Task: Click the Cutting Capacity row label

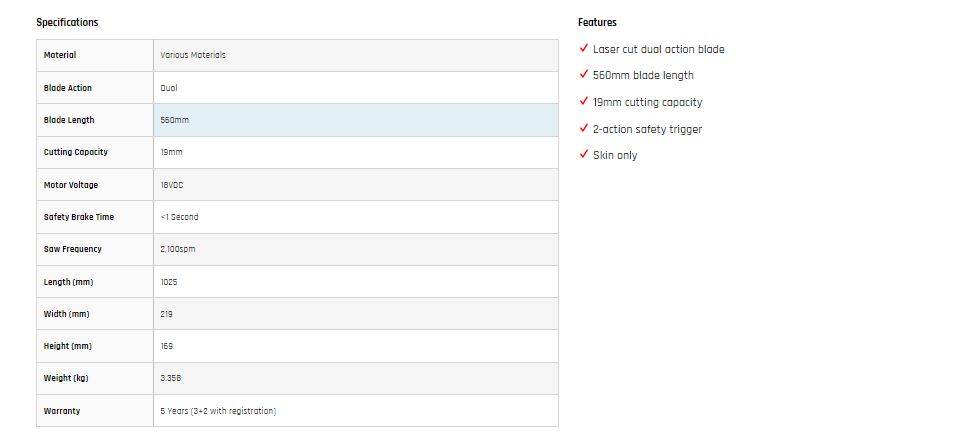Action: (76, 152)
